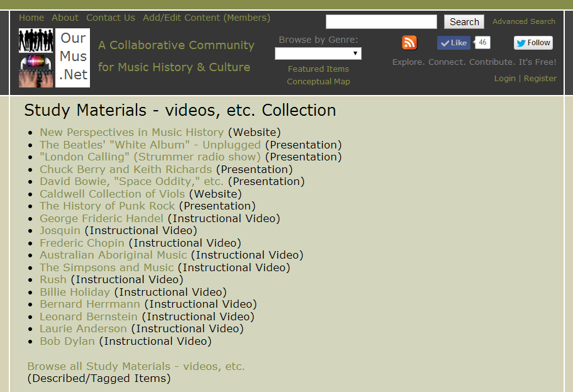Click the Twitter Follow button
Image resolution: width=573 pixels, height=392 pixels.
533,43
